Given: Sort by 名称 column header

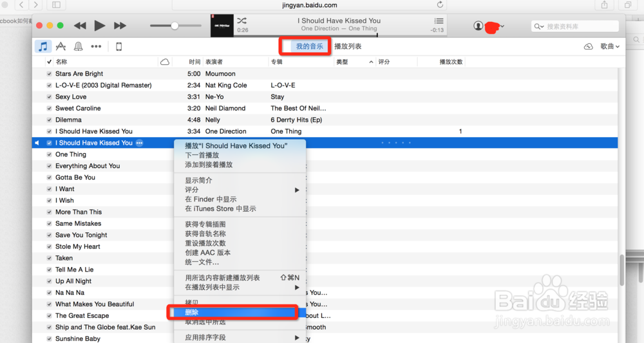Looking at the screenshot, I should tap(62, 62).
